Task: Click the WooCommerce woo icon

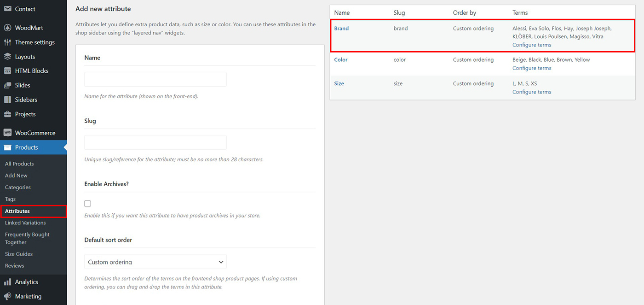Action: click(x=7, y=133)
